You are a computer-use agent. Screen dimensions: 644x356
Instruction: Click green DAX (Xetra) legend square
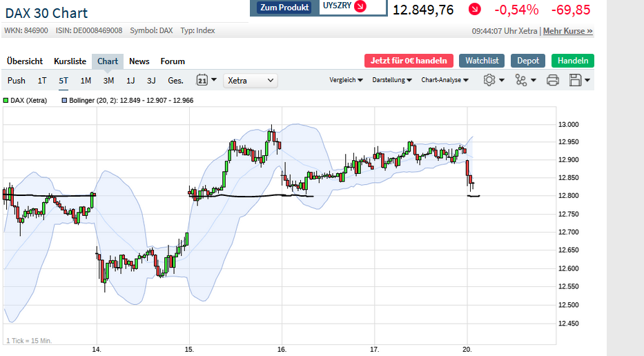tap(6, 100)
